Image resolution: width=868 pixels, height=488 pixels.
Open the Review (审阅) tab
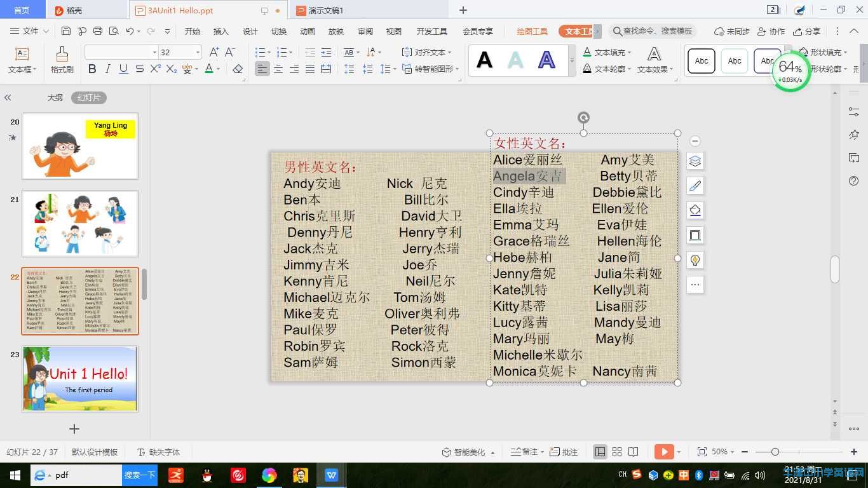tap(365, 31)
